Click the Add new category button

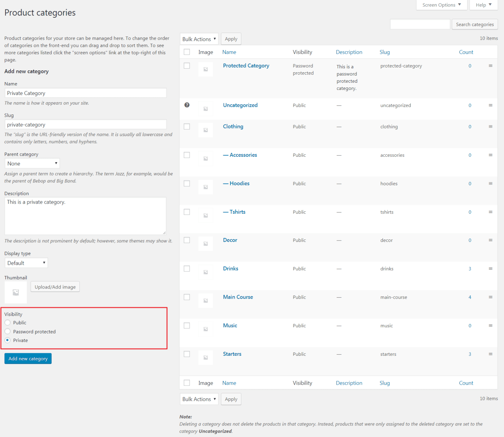pyautogui.click(x=28, y=358)
